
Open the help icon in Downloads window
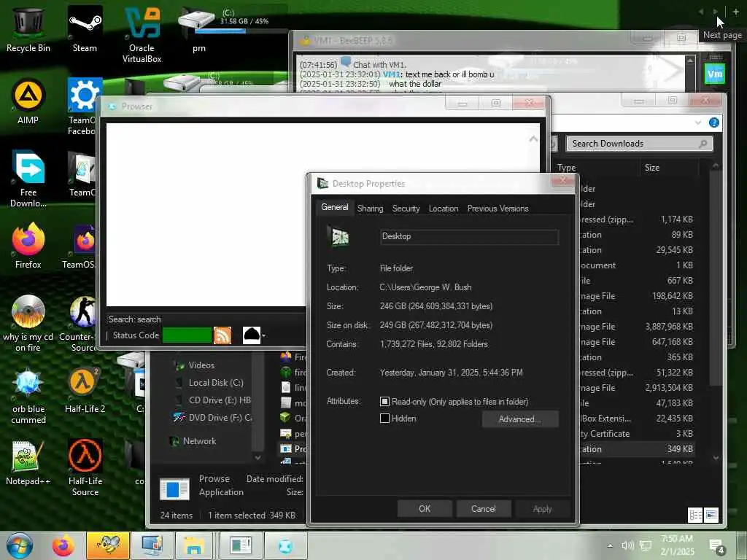click(x=713, y=122)
